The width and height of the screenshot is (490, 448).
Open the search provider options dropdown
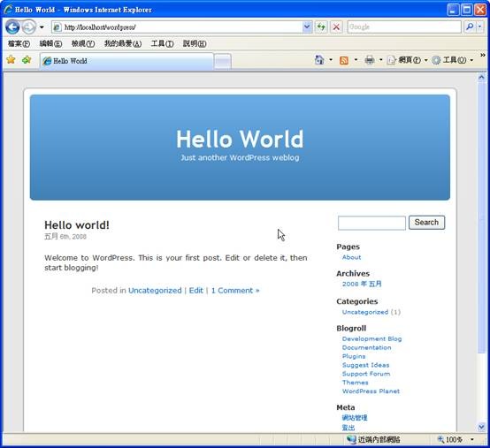[x=480, y=27]
